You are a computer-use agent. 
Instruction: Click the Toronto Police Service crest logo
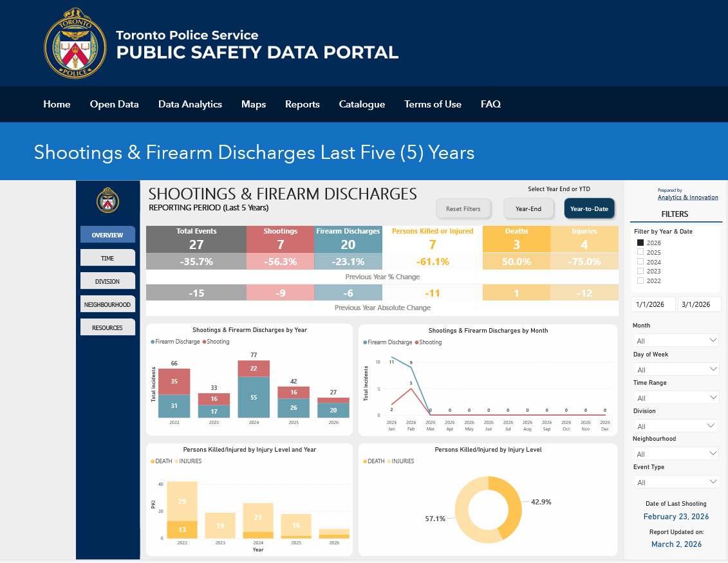(75, 43)
